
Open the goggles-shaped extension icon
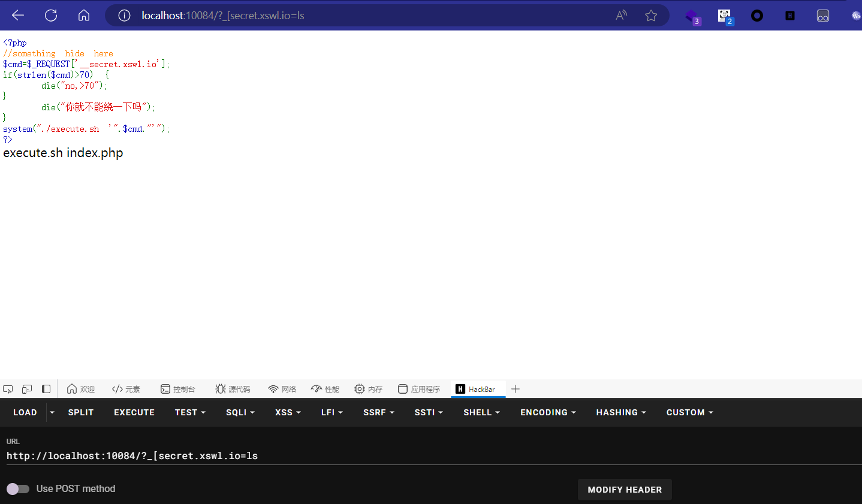pyautogui.click(x=823, y=16)
